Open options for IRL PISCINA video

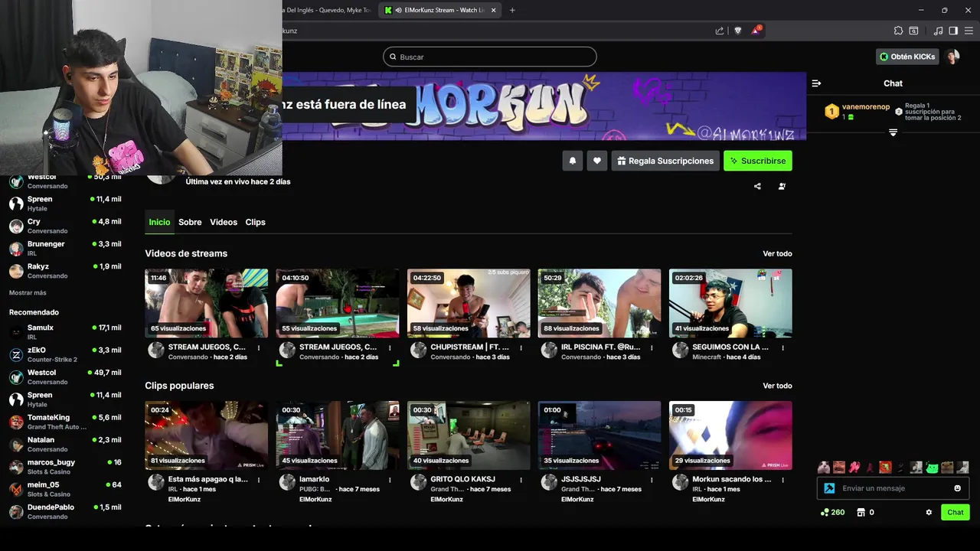pyautogui.click(x=652, y=347)
